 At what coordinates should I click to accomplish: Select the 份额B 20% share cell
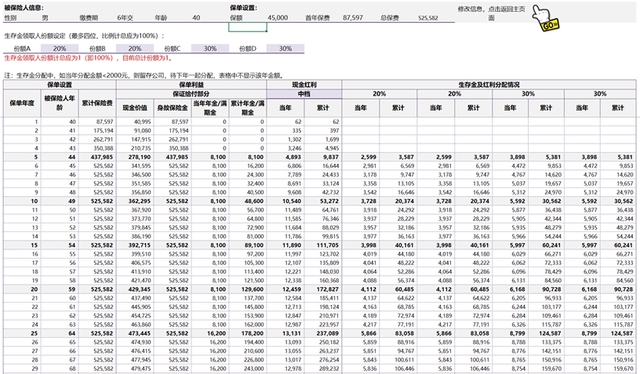[x=135, y=48]
